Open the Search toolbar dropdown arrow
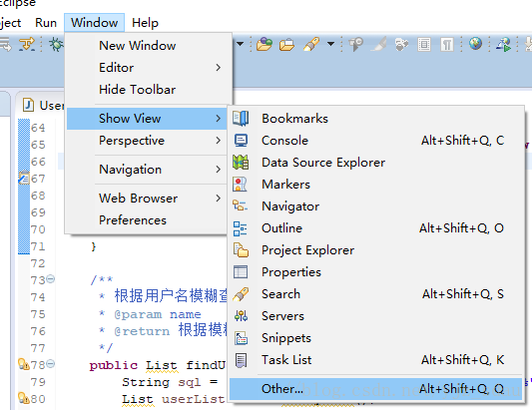The image size is (532, 410). click(330, 44)
